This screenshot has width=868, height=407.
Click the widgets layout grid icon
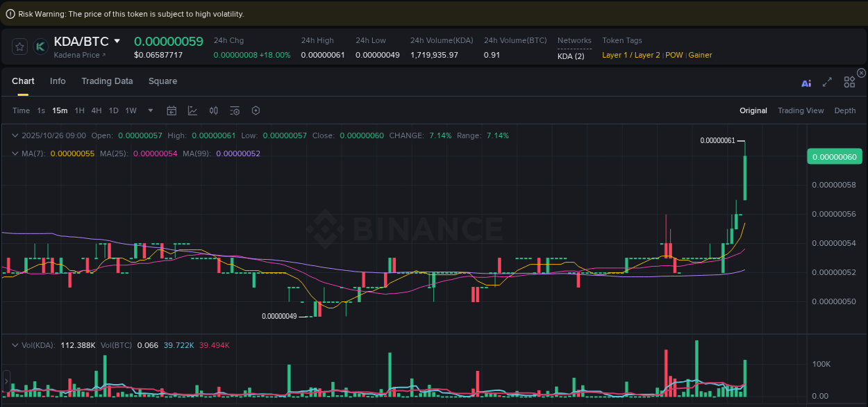click(849, 81)
